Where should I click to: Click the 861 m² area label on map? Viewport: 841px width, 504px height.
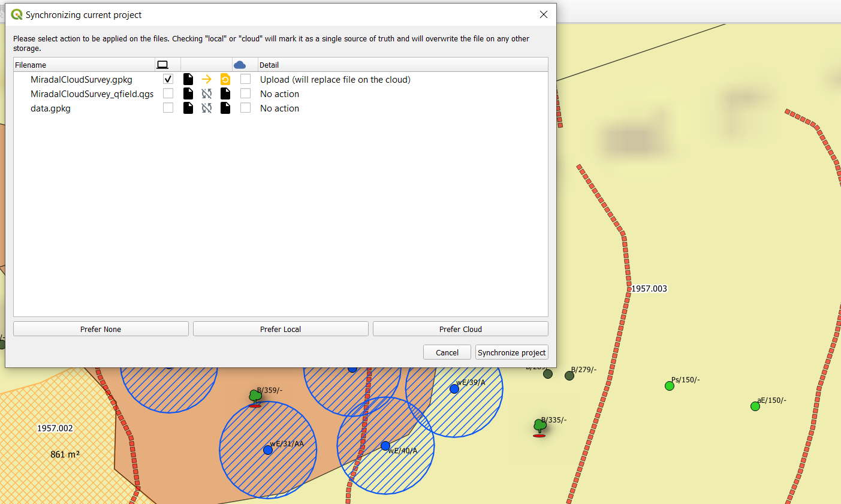(x=65, y=454)
